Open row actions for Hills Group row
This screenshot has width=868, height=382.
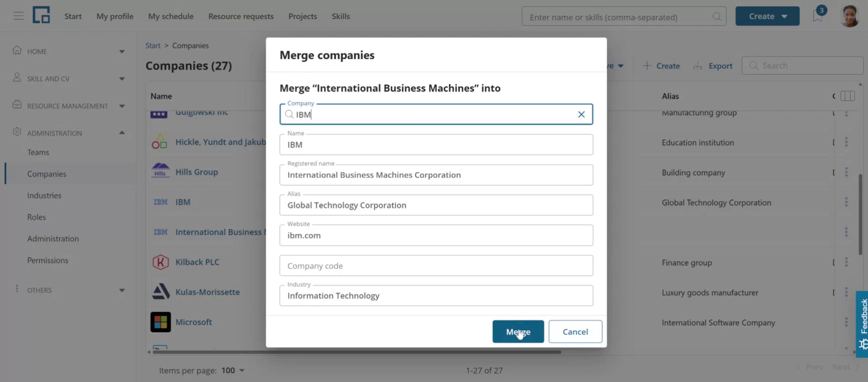coord(846,172)
